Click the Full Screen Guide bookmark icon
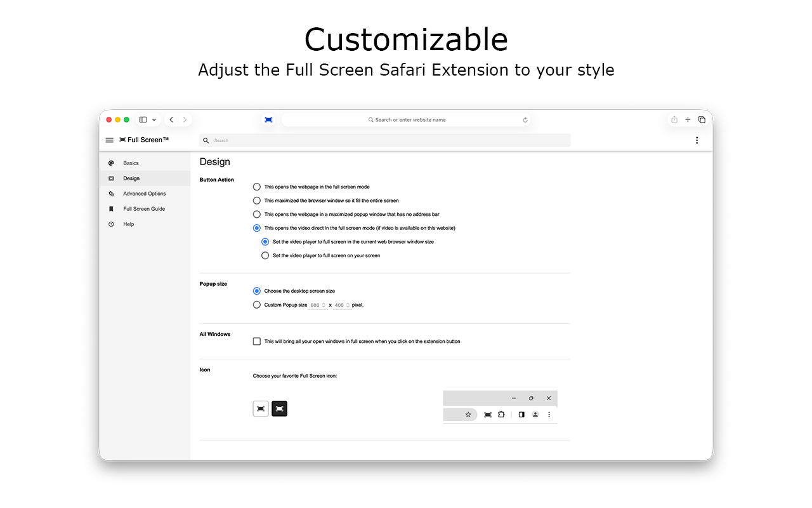This screenshot has height=508, width=812. pyautogui.click(x=111, y=209)
